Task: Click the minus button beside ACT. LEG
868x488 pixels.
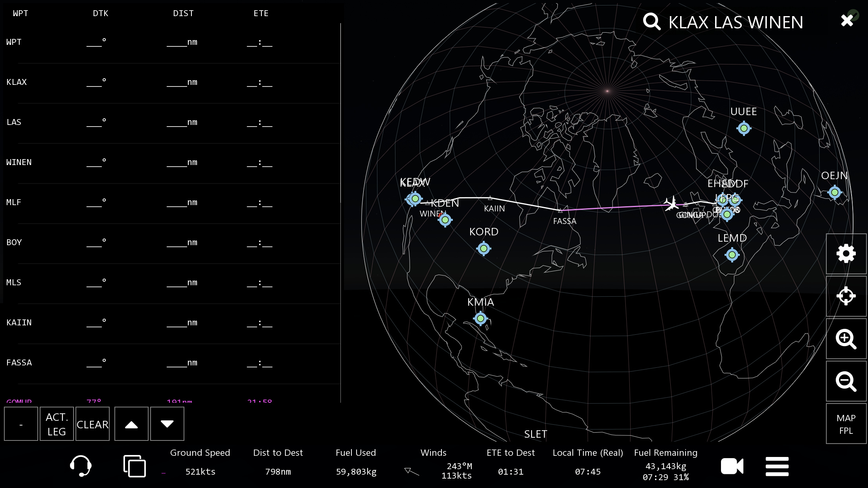Action: point(21,424)
